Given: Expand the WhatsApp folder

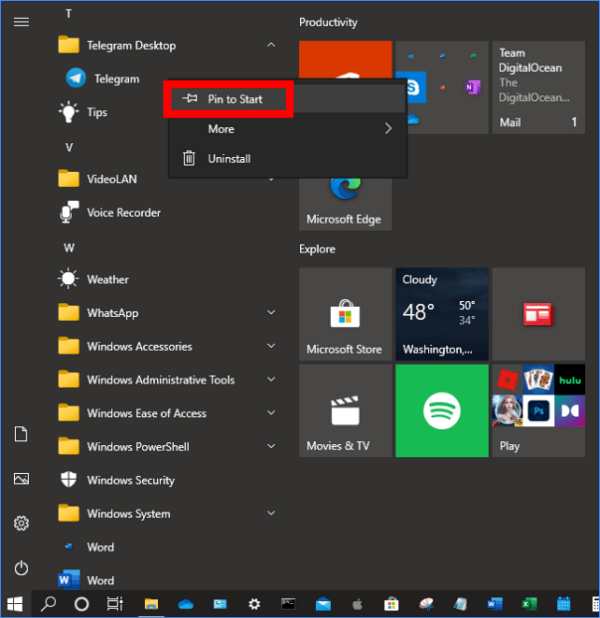Looking at the screenshot, I should click(271, 313).
